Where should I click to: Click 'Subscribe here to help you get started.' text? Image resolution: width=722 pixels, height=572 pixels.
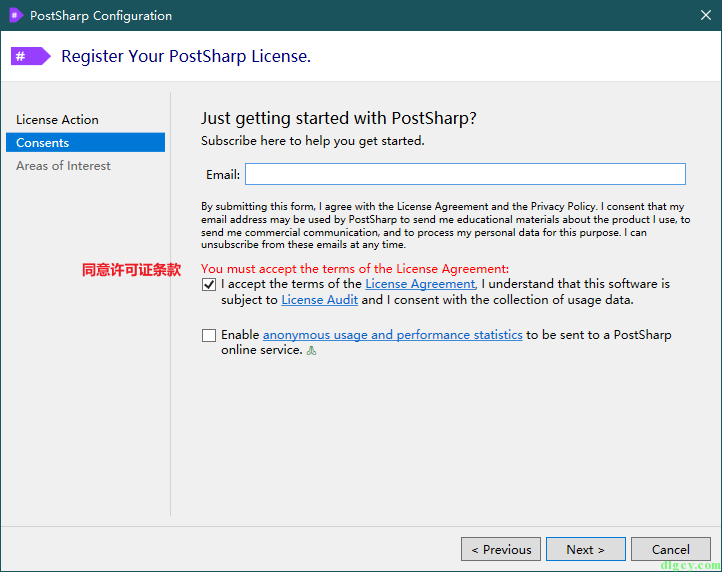click(x=313, y=141)
